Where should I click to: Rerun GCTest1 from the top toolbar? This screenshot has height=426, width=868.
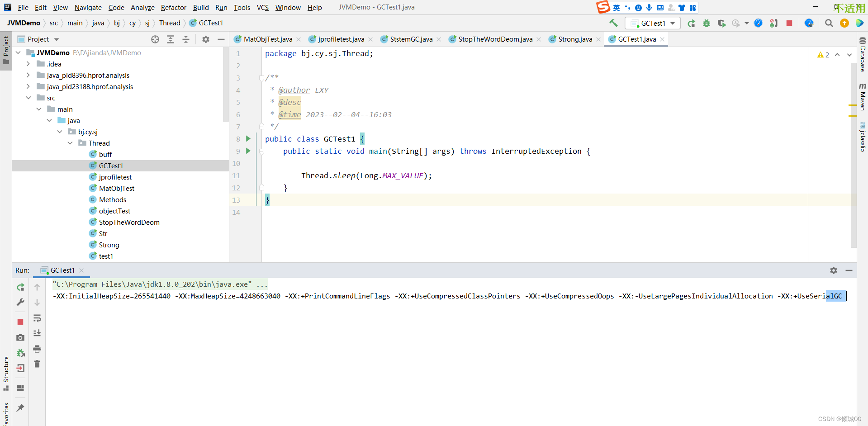coord(691,23)
